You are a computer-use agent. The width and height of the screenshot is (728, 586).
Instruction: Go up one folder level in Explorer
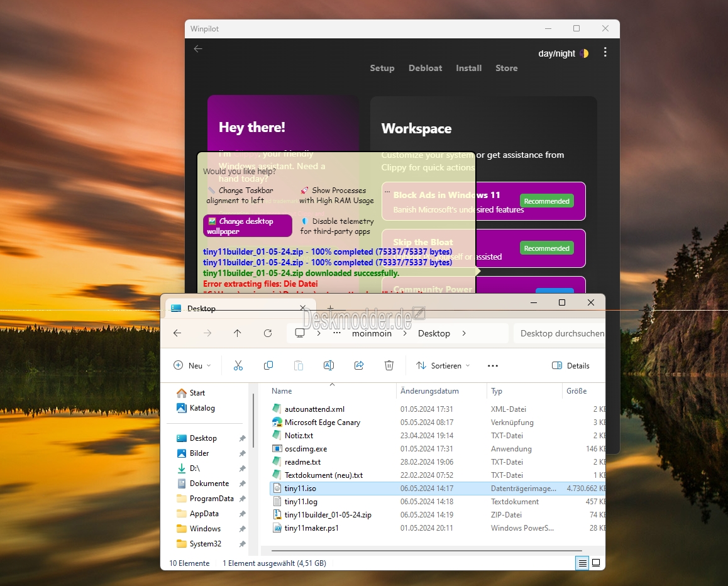(x=237, y=333)
